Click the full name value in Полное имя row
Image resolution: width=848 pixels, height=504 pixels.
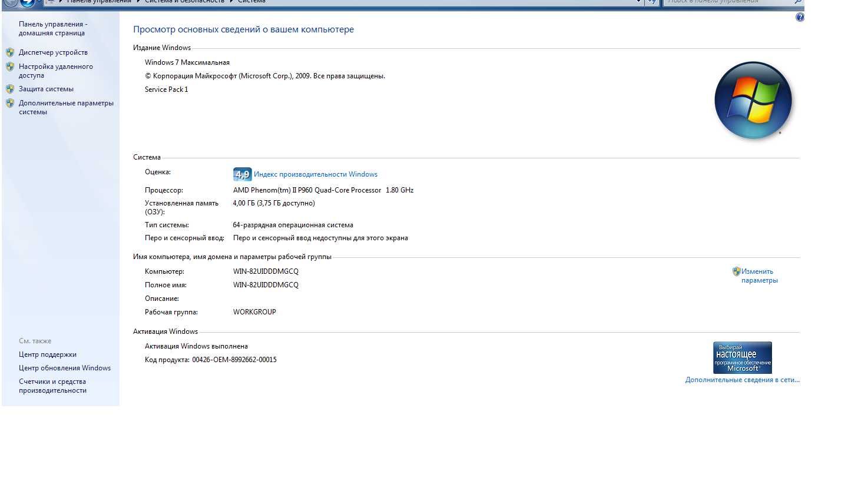[266, 285]
